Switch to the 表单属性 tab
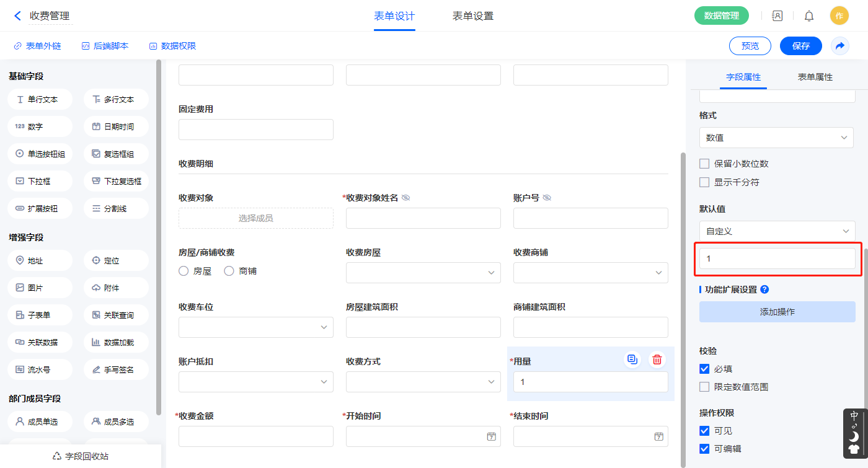Image resolution: width=868 pixels, height=468 pixels. point(815,77)
